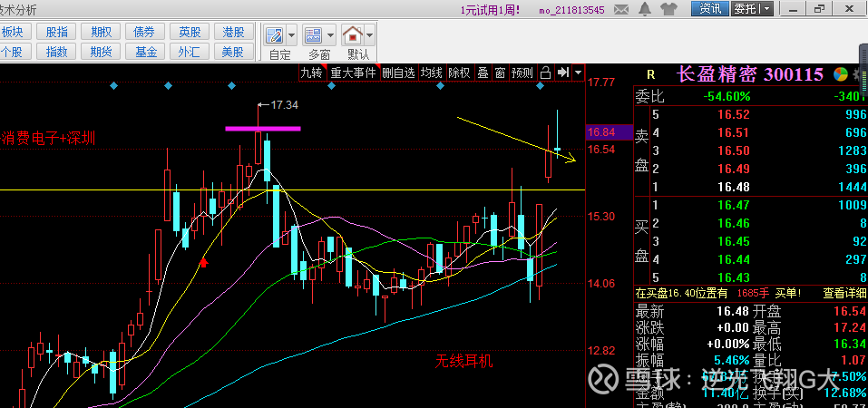Toggle the 九转 indicator
The width and height of the screenshot is (868, 408).
click(311, 73)
